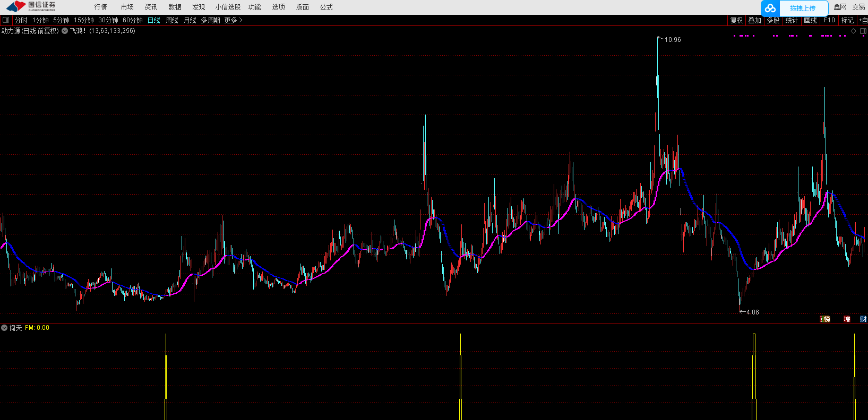This screenshot has height=420, width=868.
Task: Click the 4.06 low price label
Action: click(x=753, y=312)
